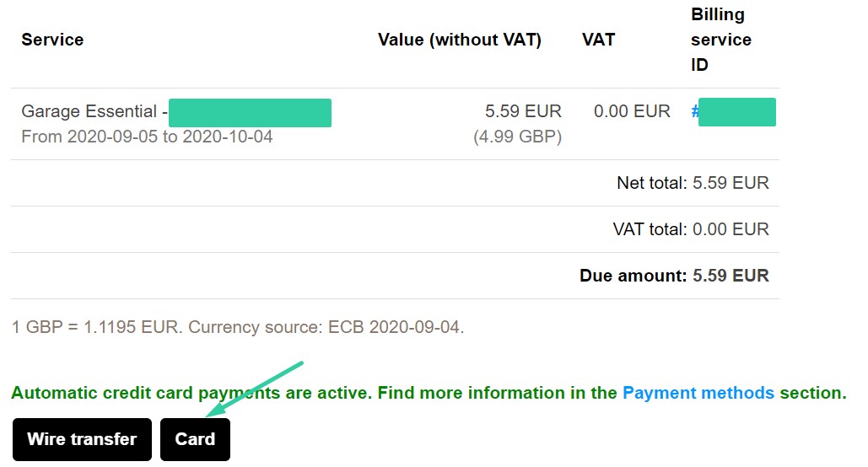
Task: Select the Value (without VAT) header
Action: [x=460, y=40]
